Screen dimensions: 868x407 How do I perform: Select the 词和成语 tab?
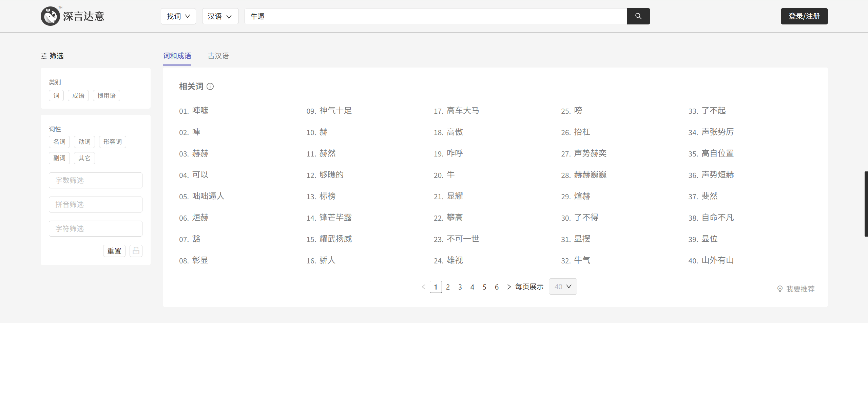177,56
